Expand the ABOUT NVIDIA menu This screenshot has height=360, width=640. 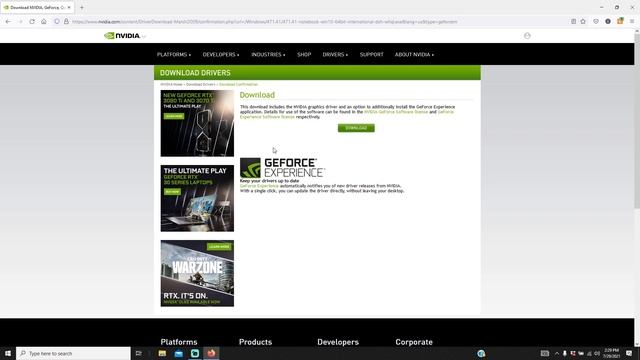[x=414, y=55]
